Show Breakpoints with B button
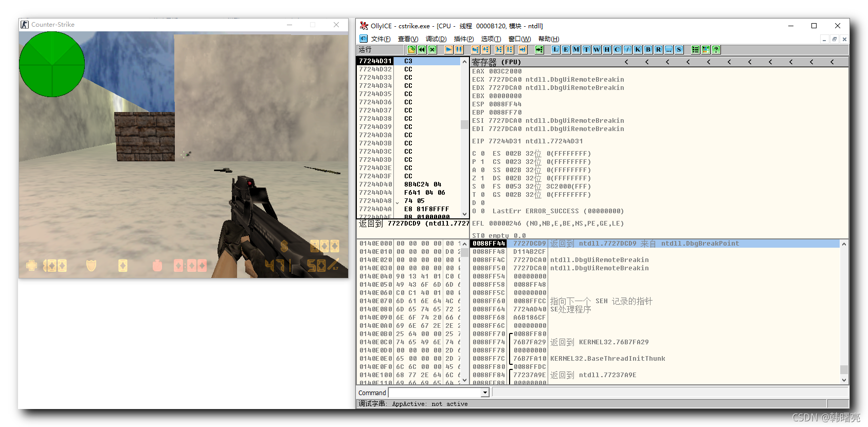The height and width of the screenshot is (427, 868). click(x=648, y=49)
